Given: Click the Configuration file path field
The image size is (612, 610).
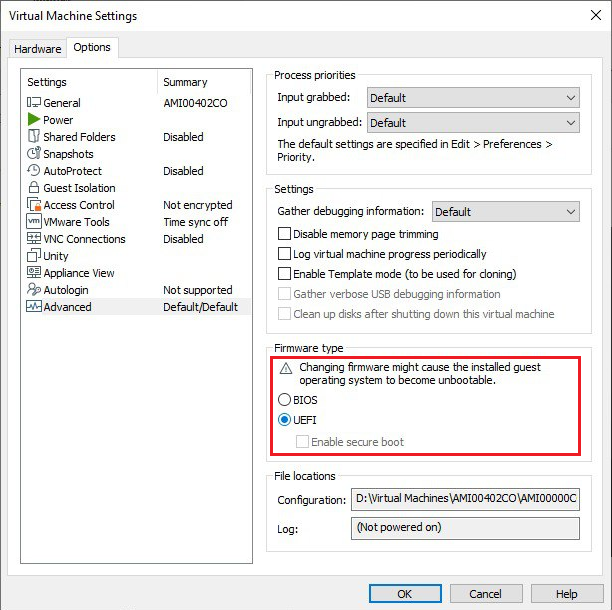Looking at the screenshot, I should click(x=465, y=499).
